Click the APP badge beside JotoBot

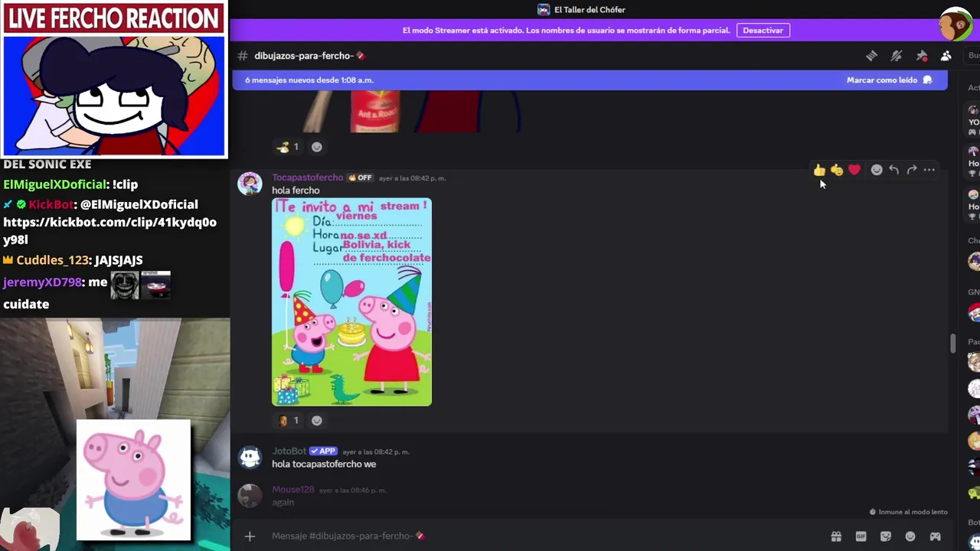(324, 452)
